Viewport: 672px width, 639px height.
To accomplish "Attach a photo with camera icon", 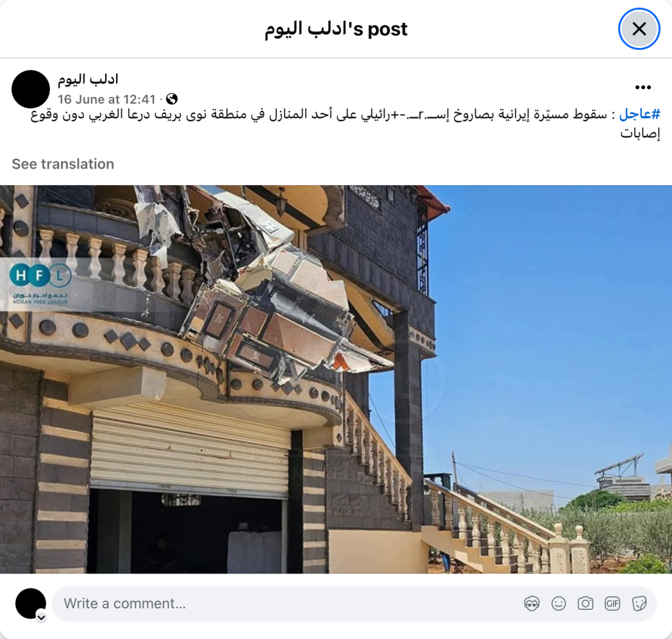I will (585, 604).
